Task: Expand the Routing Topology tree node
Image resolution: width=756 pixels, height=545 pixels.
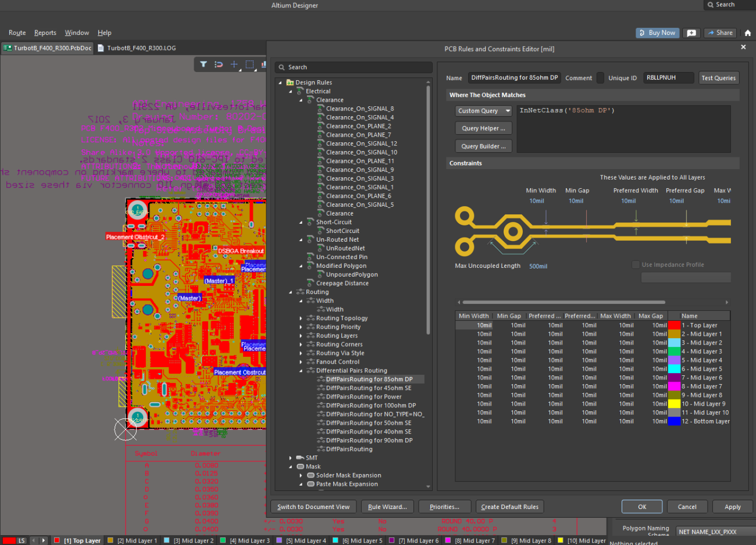Action: tap(301, 318)
